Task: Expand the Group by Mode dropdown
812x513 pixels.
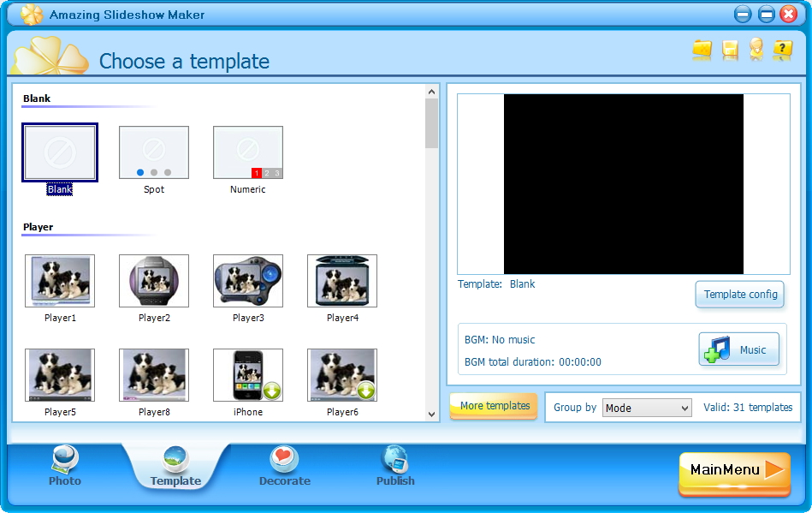Action: pos(647,408)
